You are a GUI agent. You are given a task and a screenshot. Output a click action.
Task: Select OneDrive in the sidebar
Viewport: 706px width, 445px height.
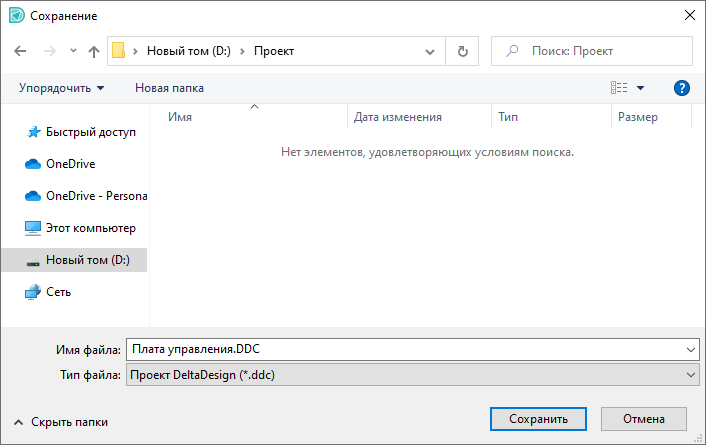pos(70,164)
